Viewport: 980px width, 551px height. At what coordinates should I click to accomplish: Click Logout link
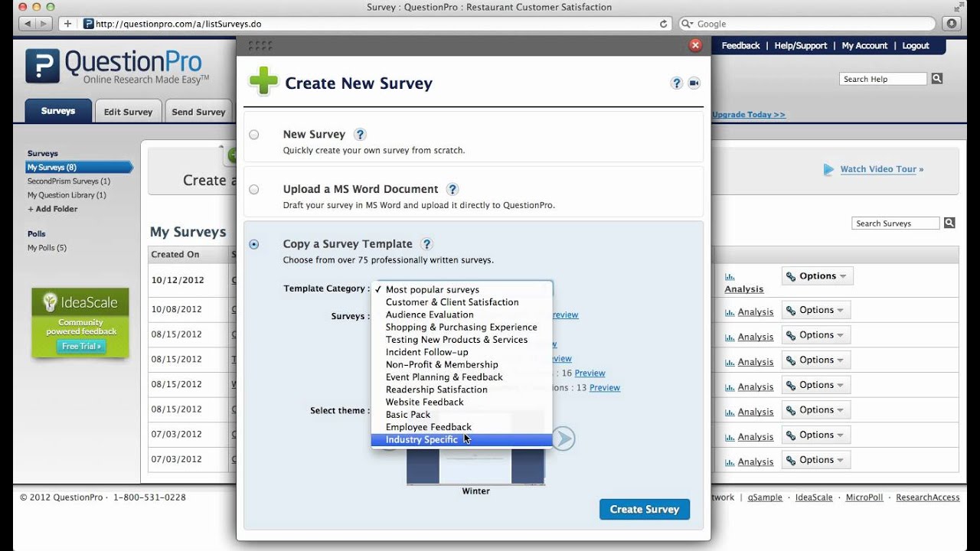916,46
